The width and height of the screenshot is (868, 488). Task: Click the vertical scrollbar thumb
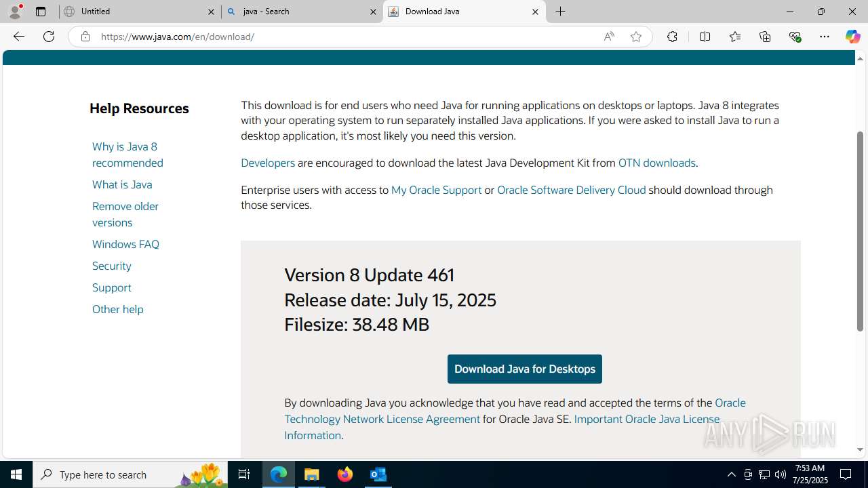click(x=860, y=231)
